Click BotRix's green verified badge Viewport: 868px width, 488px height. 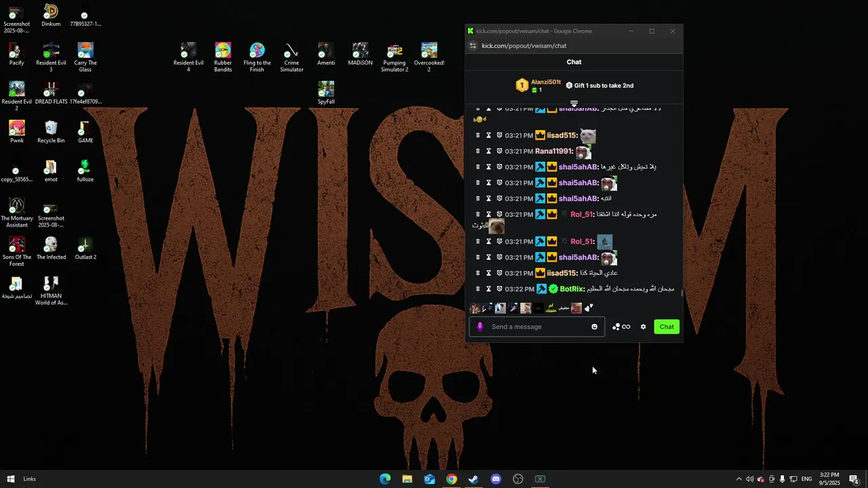[x=553, y=289]
